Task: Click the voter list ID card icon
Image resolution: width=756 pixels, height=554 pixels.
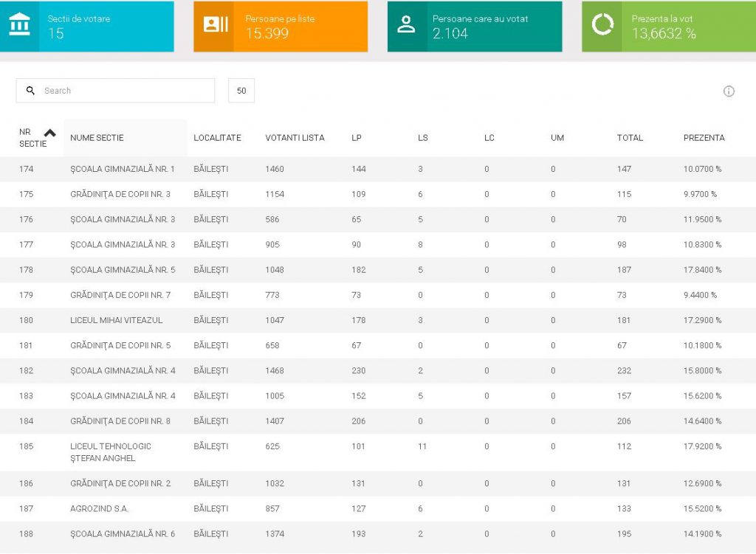Action: (x=216, y=24)
